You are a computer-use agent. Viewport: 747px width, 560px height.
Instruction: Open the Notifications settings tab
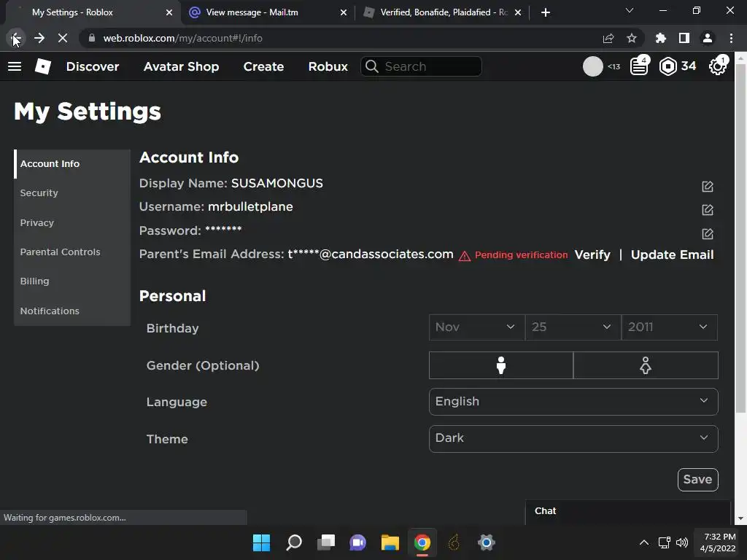pos(72,311)
